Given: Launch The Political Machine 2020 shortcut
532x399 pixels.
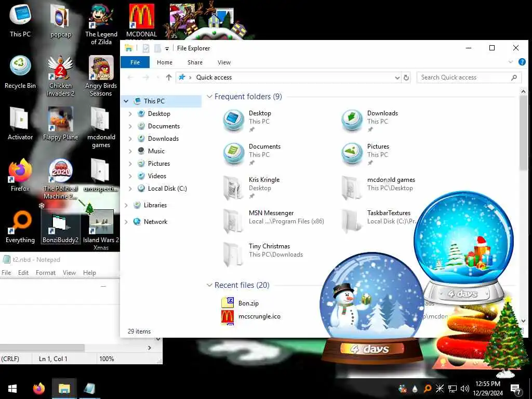Looking at the screenshot, I should point(60,179).
